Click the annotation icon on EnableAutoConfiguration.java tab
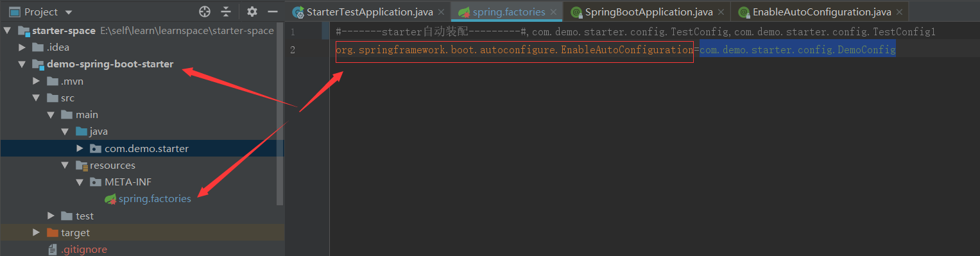Viewport: 980px width, 256px height. (x=744, y=12)
